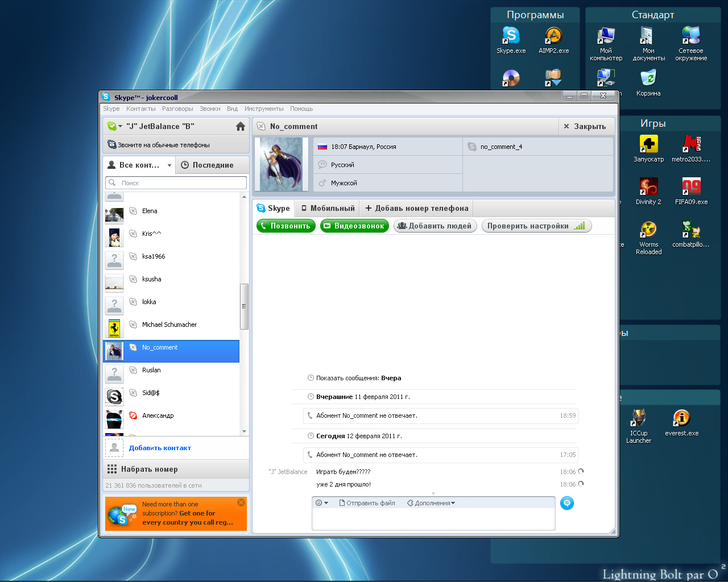Click the combatpillo... desktop icon
728x582 pixels.
pos(691,234)
